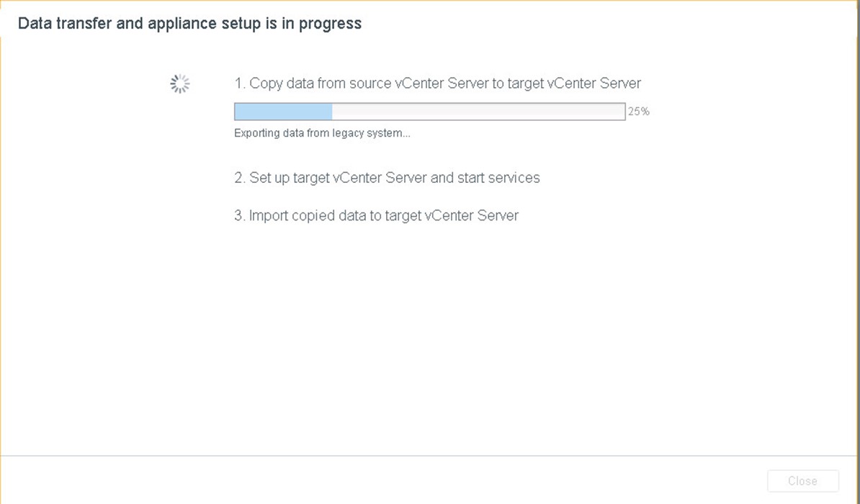Click step 2 'Set up target vCenter Server'

point(388,178)
